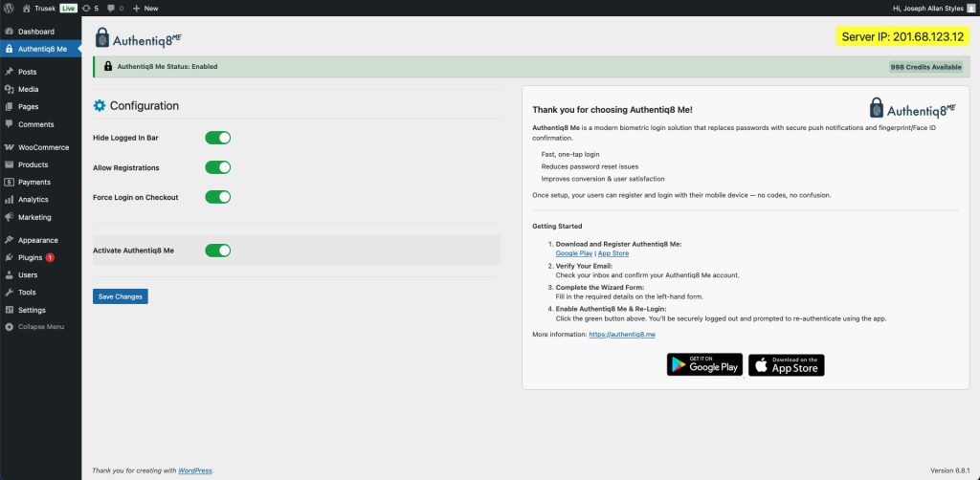Click Live badge in admin bar
The image size is (980, 480).
pyautogui.click(x=68, y=8)
